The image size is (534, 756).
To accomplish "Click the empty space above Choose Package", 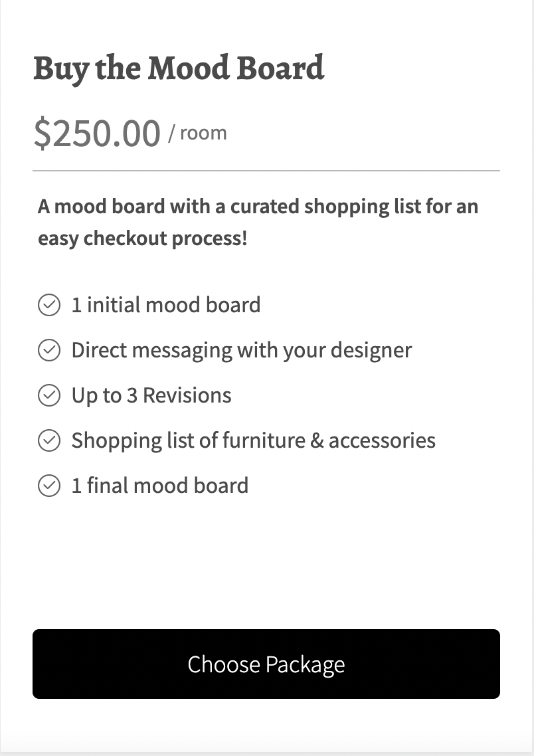I will pos(266,565).
